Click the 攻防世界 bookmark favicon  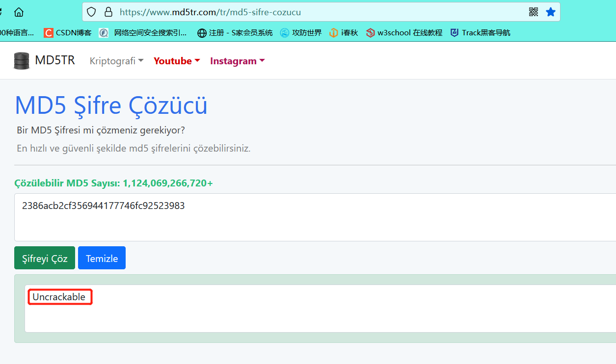pyautogui.click(x=285, y=32)
